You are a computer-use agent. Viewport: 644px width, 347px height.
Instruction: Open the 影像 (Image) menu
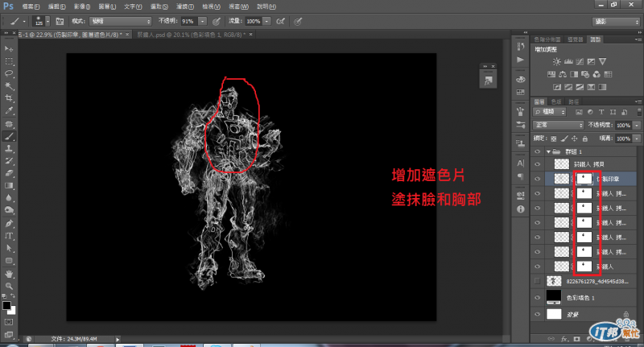[x=82, y=6]
